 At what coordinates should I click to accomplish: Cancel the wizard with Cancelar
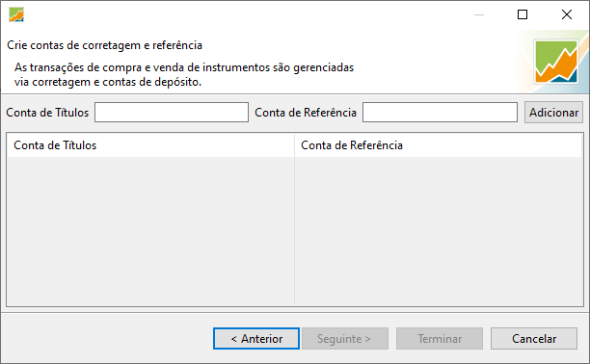click(x=534, y=338)
